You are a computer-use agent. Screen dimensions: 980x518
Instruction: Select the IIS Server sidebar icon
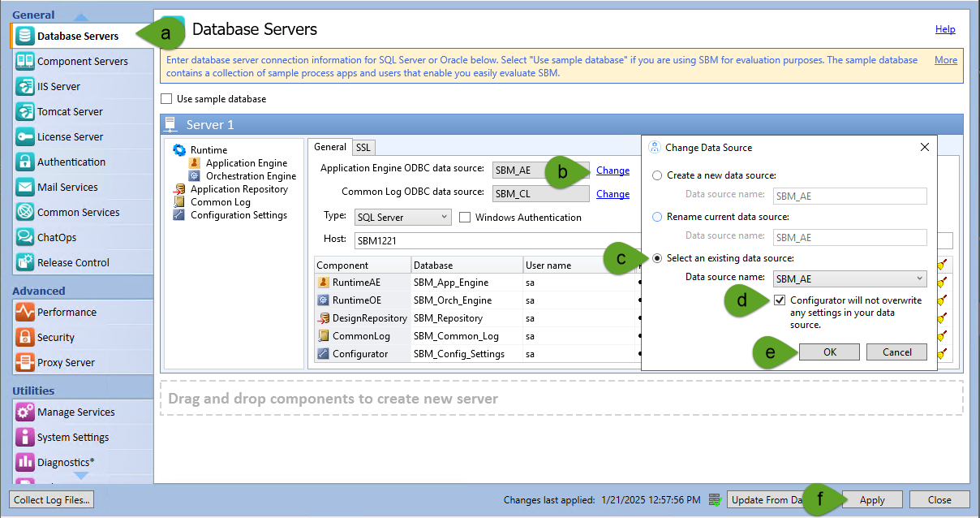click(x=25, y=86)
